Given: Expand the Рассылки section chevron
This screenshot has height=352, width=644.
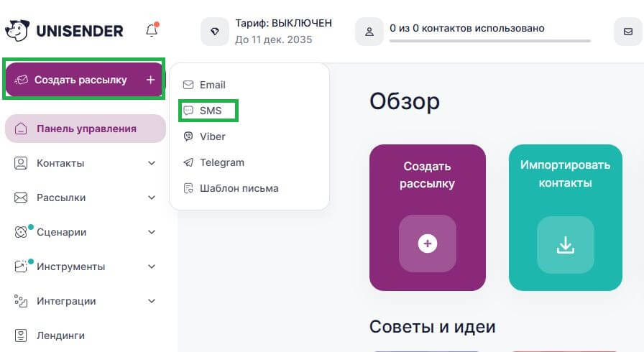Looking at the screenshot, I should pyautogui.click(x=152, y=198).
